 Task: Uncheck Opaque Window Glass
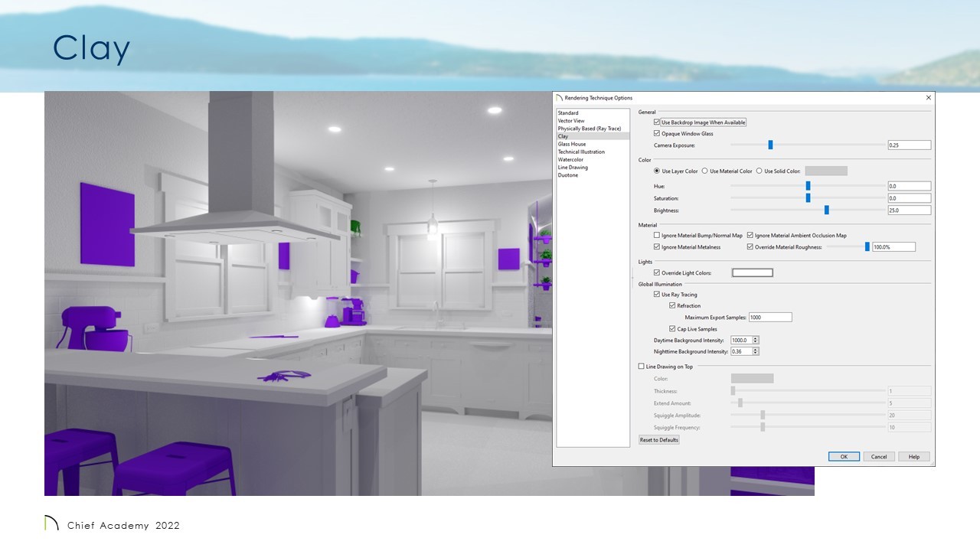[x=657, y=134]
